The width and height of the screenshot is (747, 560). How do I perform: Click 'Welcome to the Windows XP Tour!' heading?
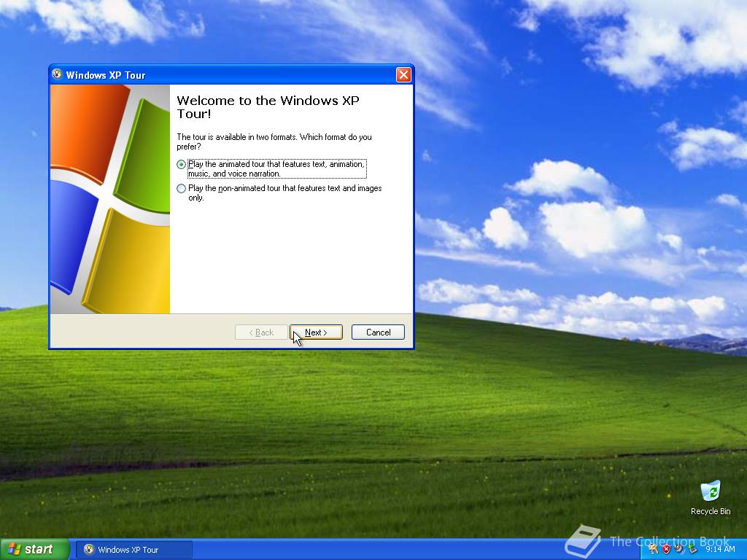tap(268, 107)
